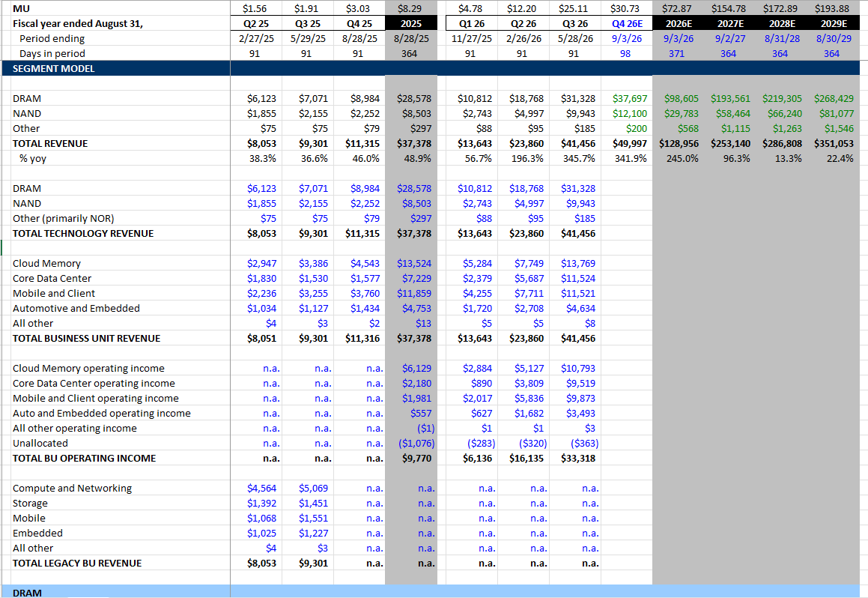
Task: Select Compute and Networking Q3 25 $5,069
Action: point(313,489)
